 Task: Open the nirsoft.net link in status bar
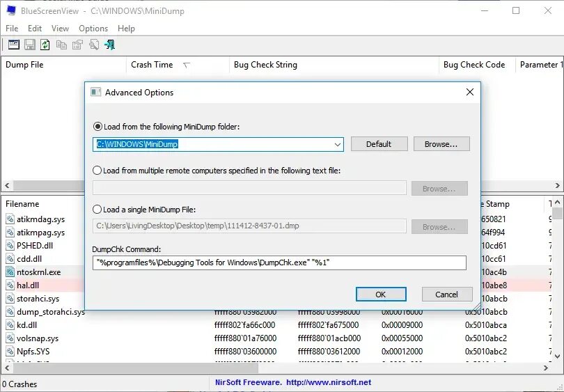click(329, 382)
